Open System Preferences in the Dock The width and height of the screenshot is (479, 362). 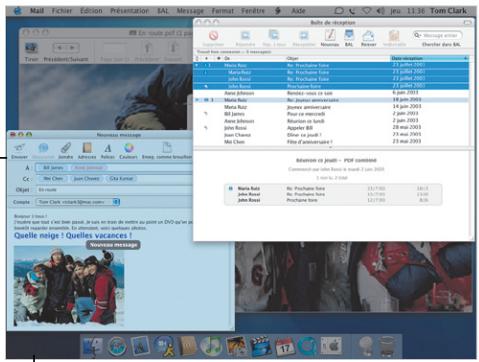click(331, 346)
